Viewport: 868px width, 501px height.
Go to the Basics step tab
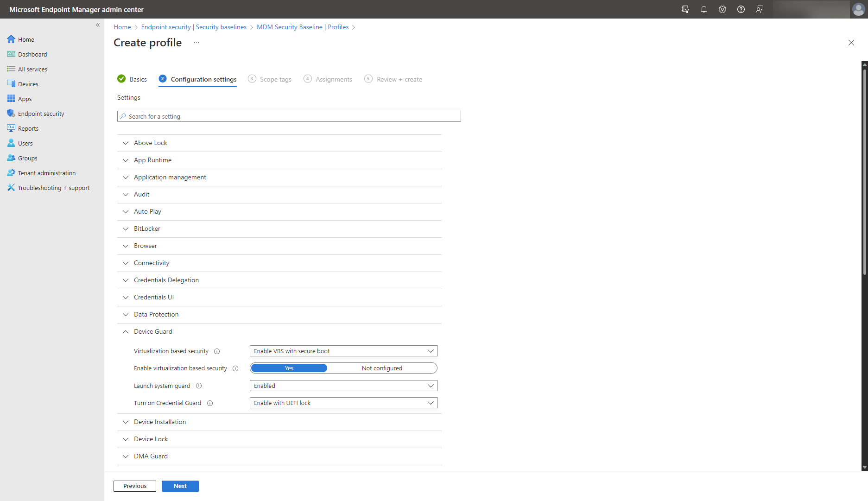[132, 79]
